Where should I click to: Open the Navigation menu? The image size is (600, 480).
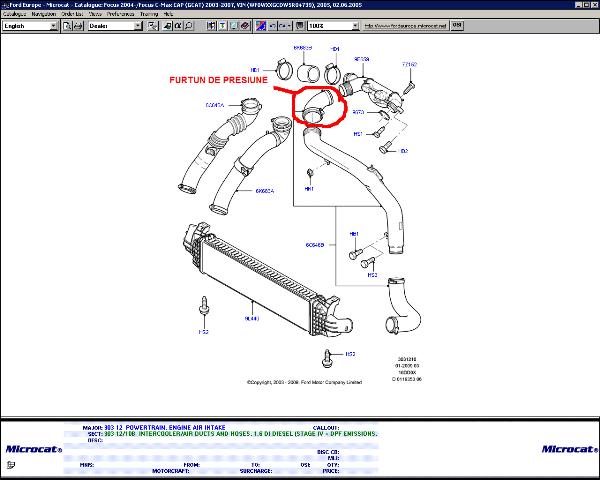[44, 15]
